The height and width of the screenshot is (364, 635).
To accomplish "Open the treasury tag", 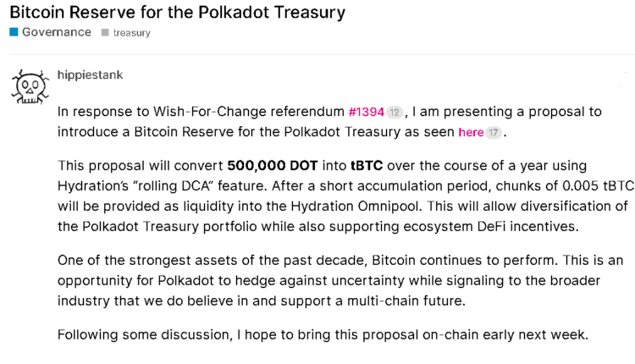I will point(131,33).
